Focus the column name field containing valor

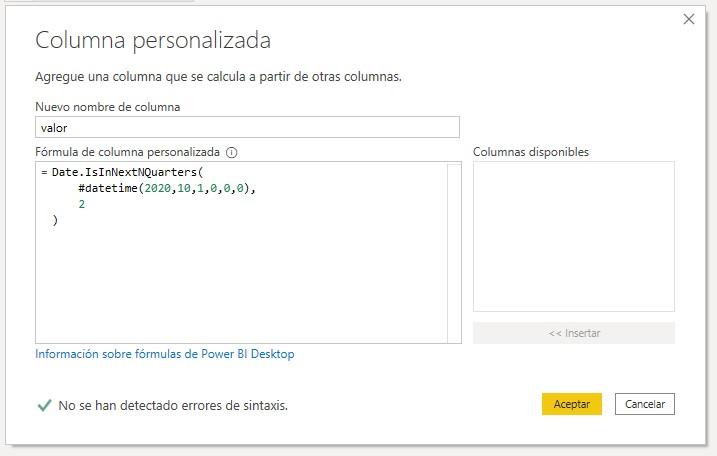[x=247, y=127]
